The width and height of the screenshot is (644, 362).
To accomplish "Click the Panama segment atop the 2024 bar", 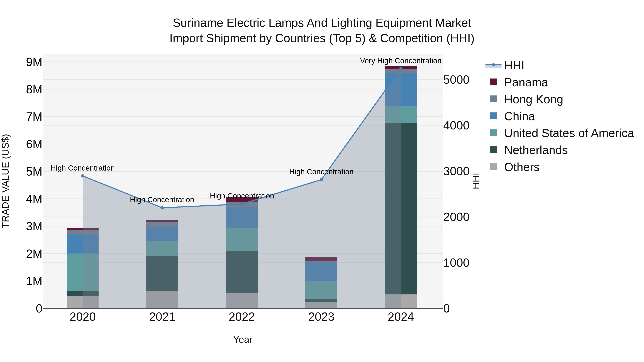I will (x=401, y=68).
